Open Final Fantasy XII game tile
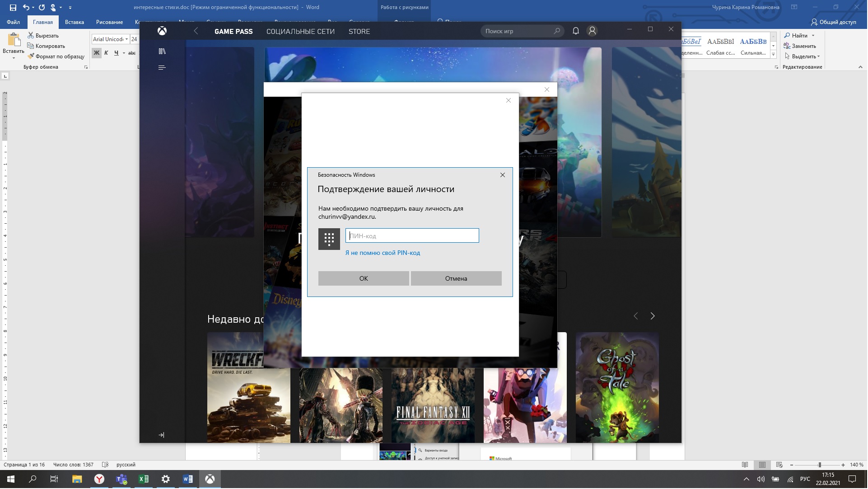This screenshot has height=489, width=868. click(434, 406)
